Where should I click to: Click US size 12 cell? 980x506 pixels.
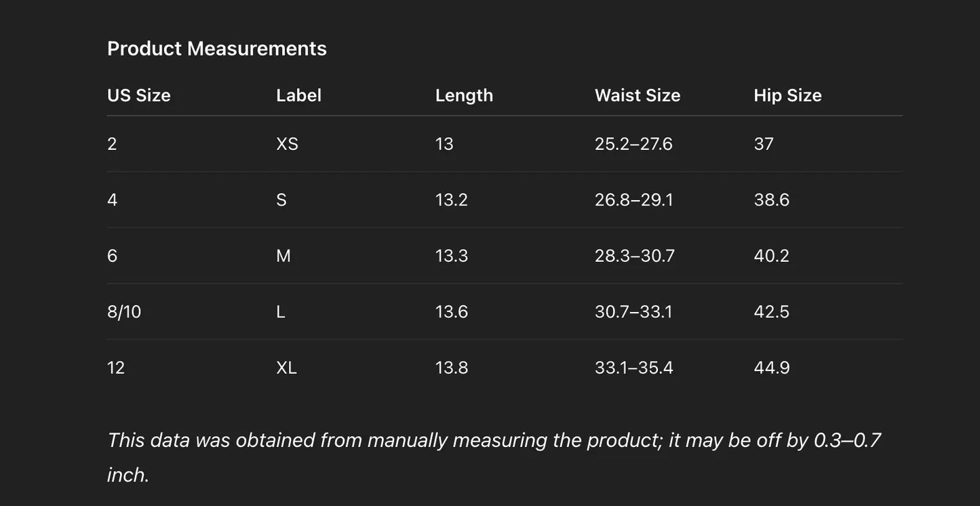click(x=116, y=368)
